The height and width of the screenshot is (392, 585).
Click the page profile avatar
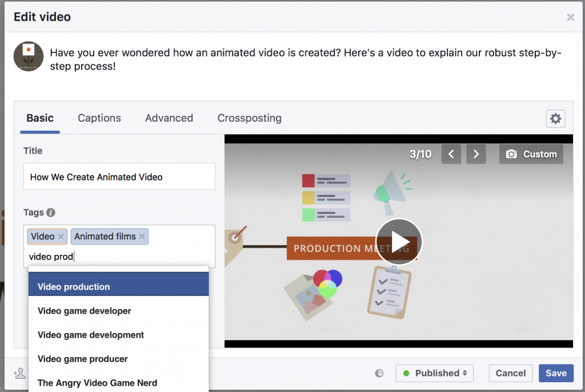coord(29,57)
